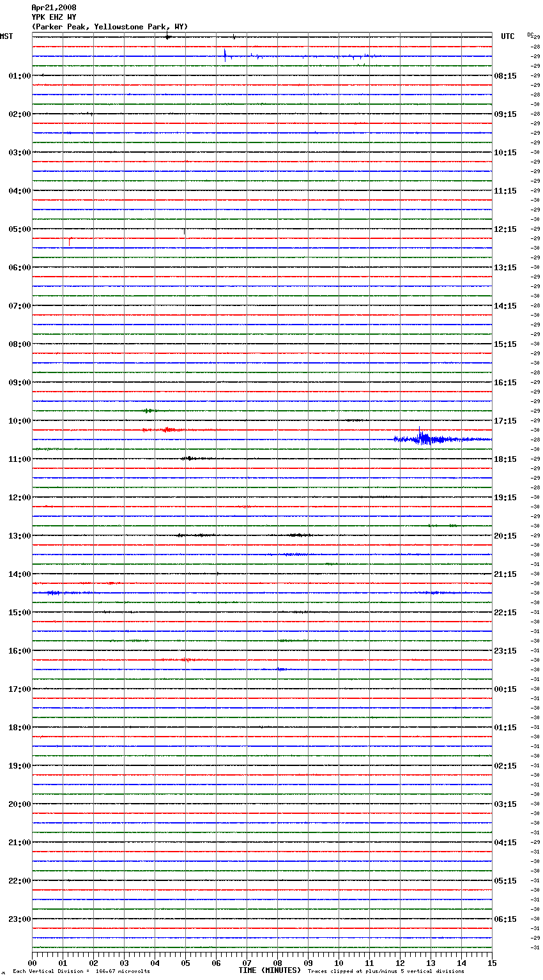Image resolution: width=543 pixels, height=980 pixels.
Task: Click the '12:15' UTC row label
Action: (505, 229)
